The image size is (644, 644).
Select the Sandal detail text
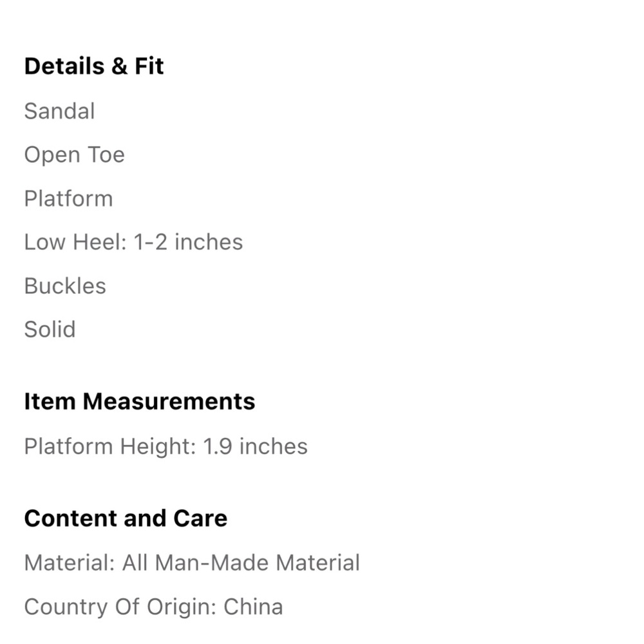point(59,111)
